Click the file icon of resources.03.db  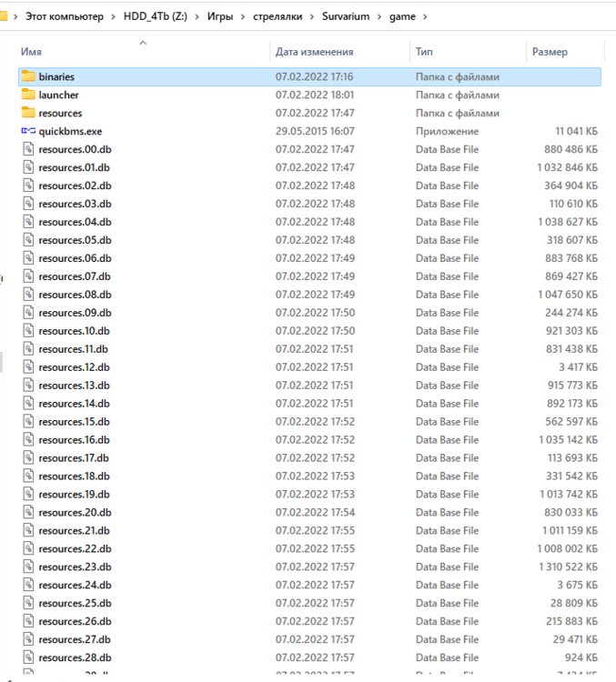pyautogui.click(x=28, y=204)
